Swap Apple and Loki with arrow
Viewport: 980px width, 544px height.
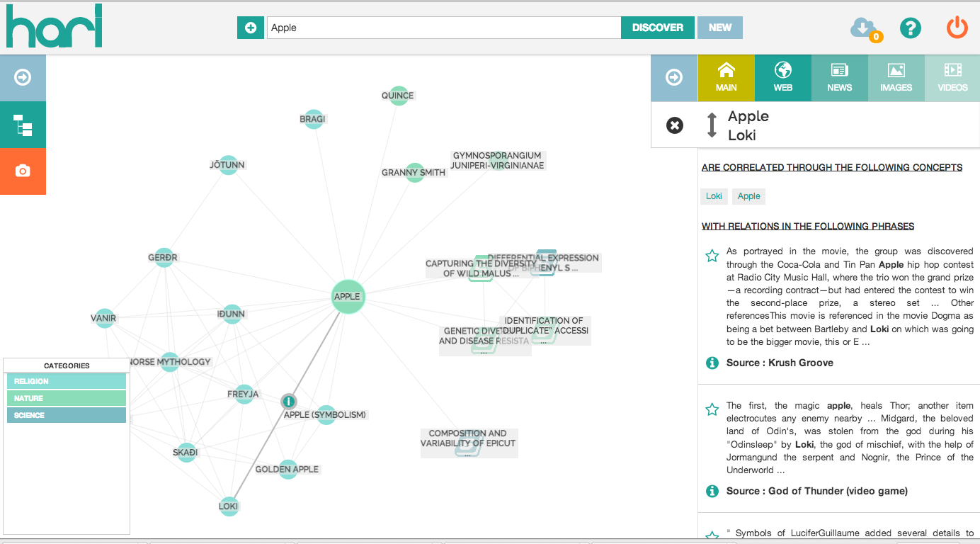point(712,125)
